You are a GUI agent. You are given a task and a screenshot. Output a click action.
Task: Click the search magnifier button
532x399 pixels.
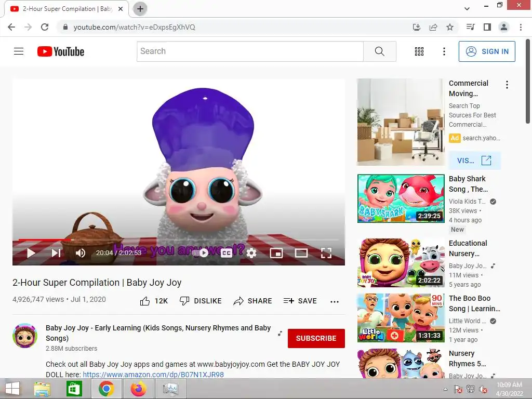click(x=379, y=51)
